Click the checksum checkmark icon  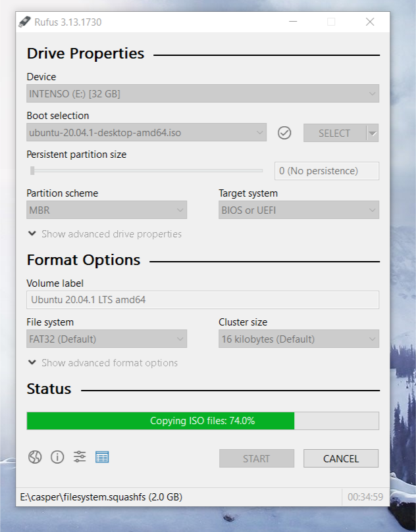click(x=284, y=133)
